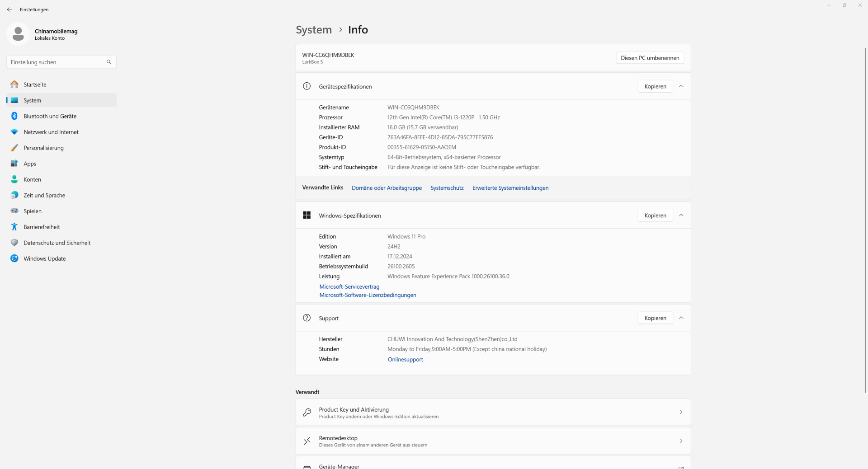Click the processor value 12th Gen Intel Core i3-1220P
Viewport: 868px width, 469px height.
(443, 117)
